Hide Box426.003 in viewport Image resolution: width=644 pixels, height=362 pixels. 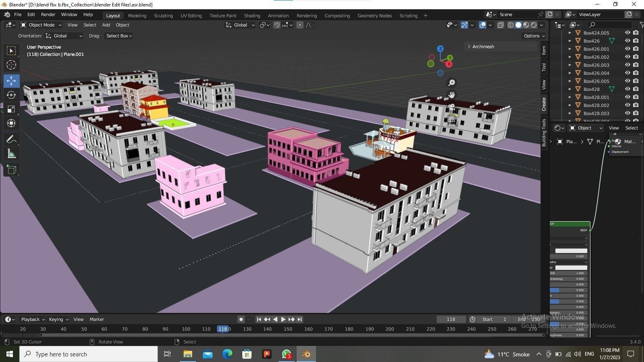627,65
